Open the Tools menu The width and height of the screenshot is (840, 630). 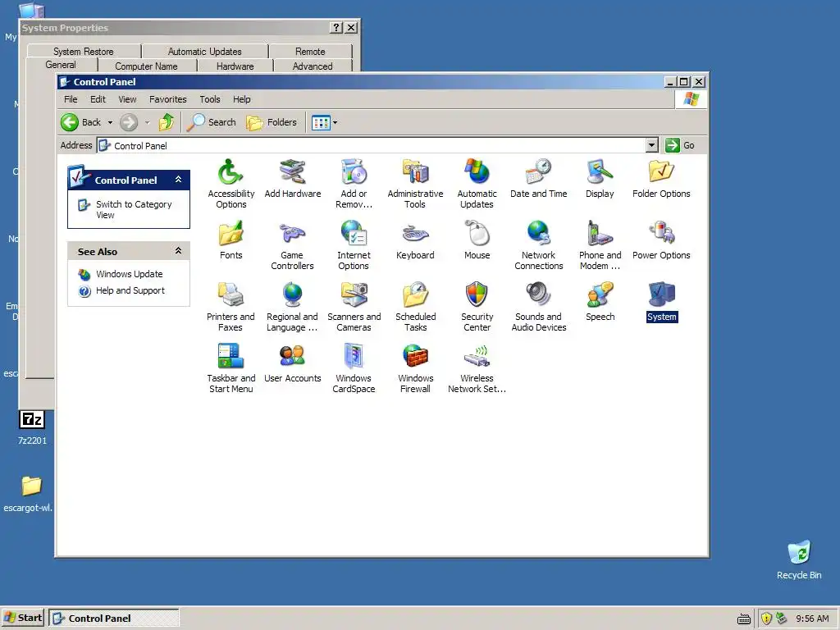tap(209, 99)
